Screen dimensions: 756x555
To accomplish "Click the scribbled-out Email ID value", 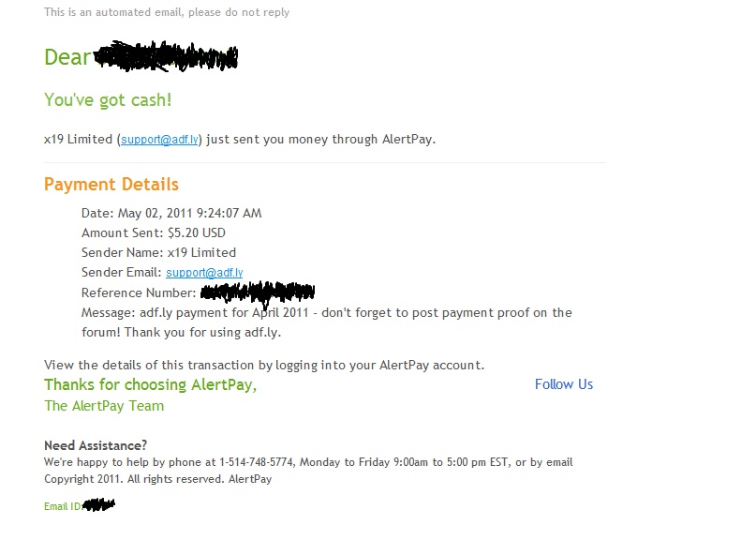I will click(98, 505).
